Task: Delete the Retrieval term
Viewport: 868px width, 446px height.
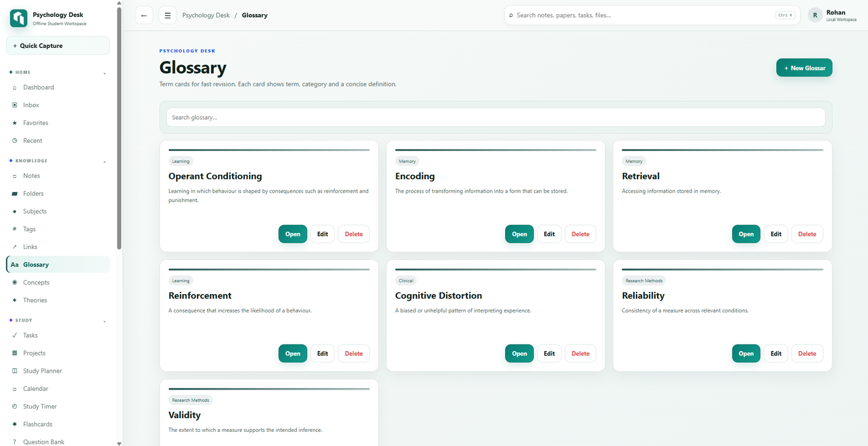Action: [807, 234]
